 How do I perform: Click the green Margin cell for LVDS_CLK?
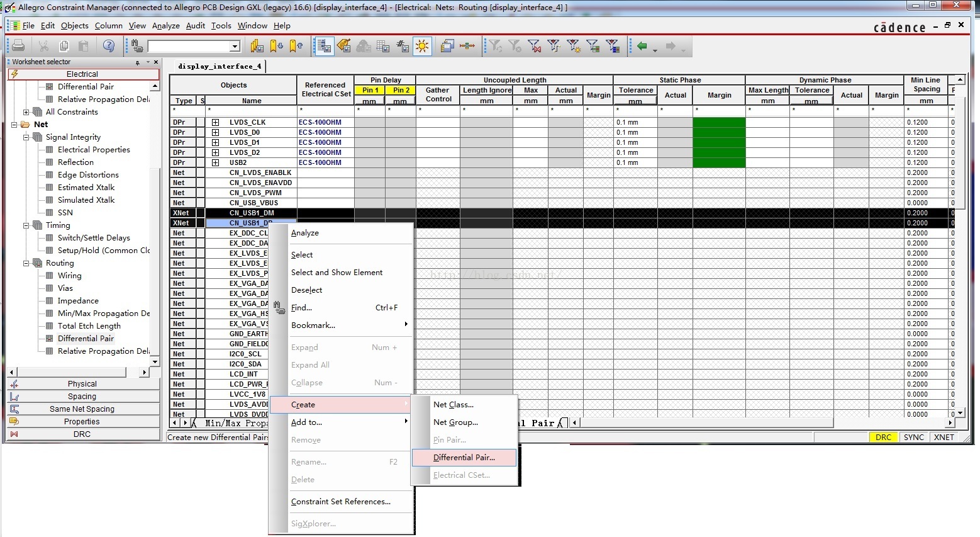click(x=719, y=123)
